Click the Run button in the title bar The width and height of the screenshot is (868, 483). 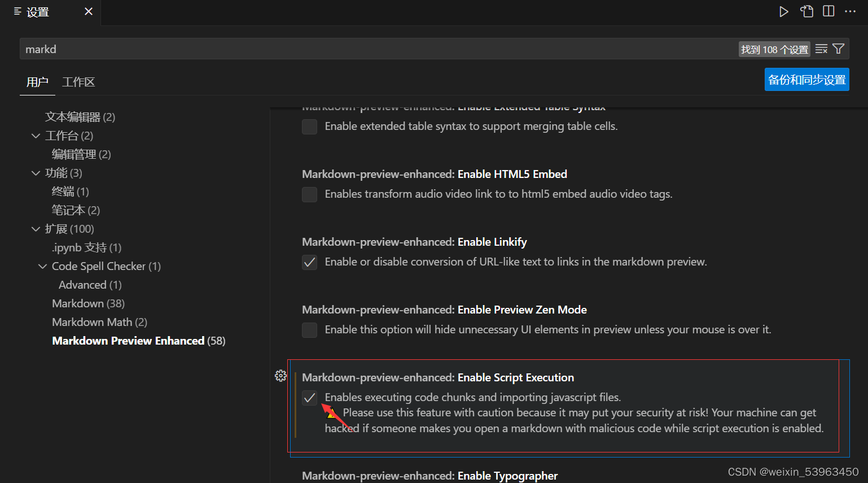(784, 11)
